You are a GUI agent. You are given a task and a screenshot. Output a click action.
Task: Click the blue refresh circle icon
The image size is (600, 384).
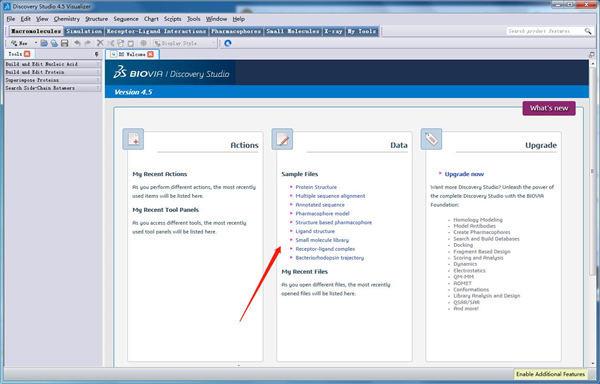[x=228, y=43]
